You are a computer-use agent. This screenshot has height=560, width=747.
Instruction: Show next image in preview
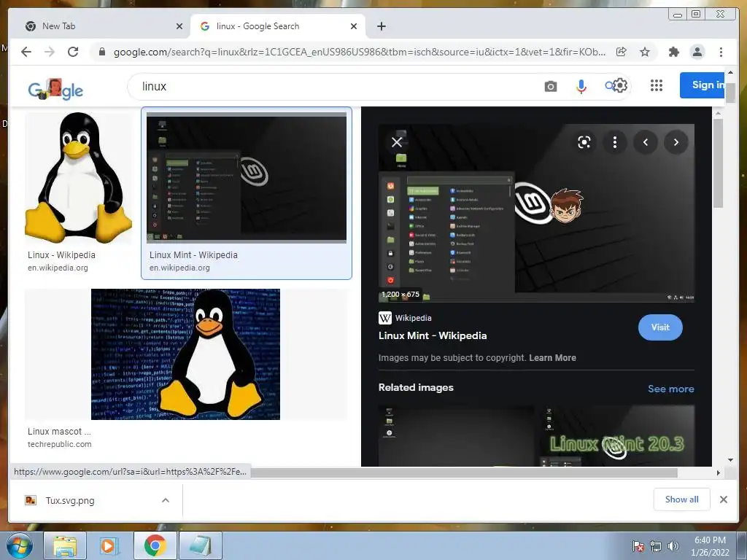[x=676, y=142]
